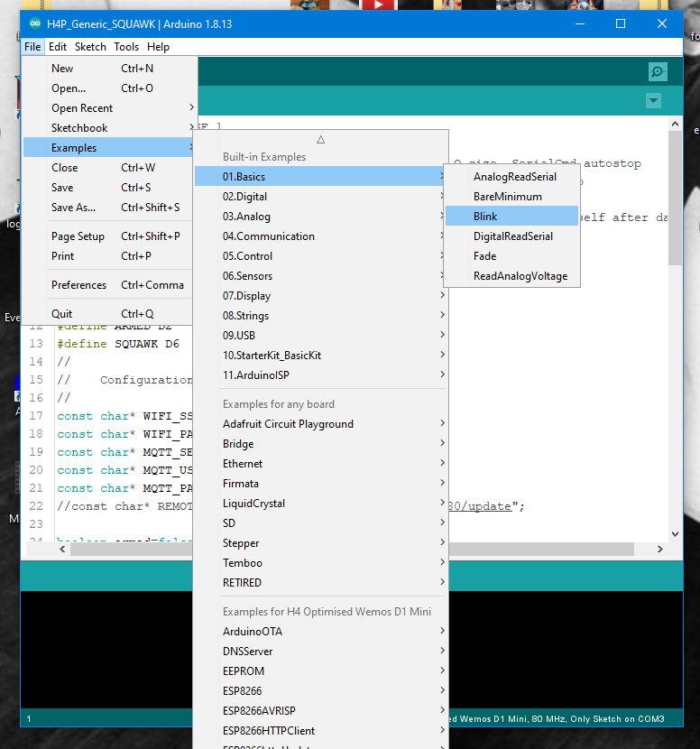The image size is (700, 749).
Task: Open the Fade example
Action: [x=511, y=256]
